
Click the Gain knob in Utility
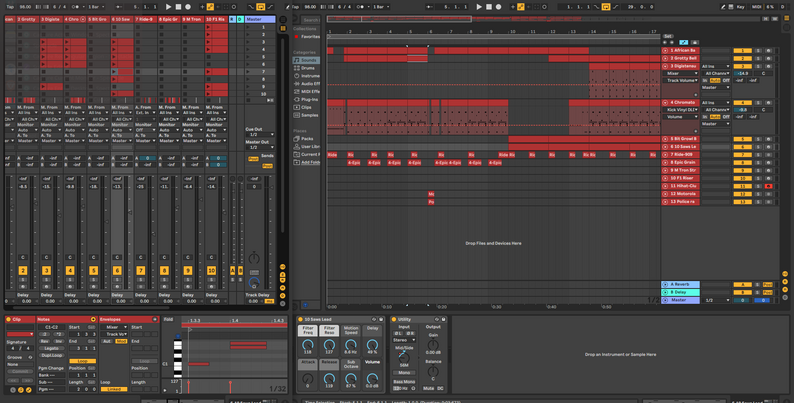pyautogui.click(x=433, y=345)
